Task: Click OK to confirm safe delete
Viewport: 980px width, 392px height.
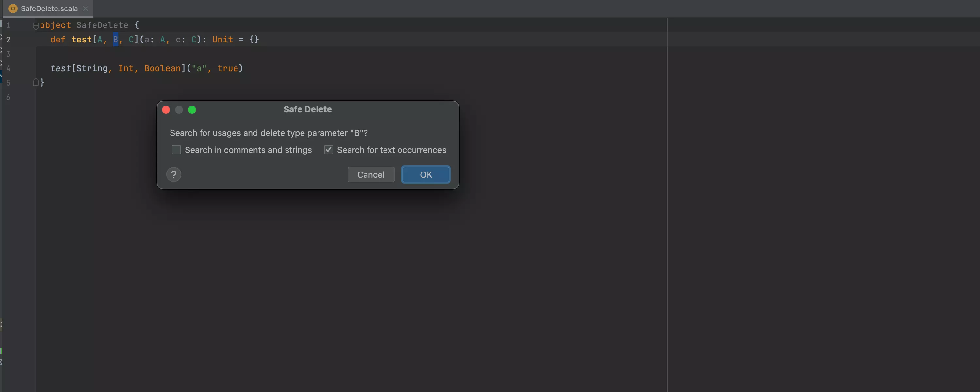Action: click(426, 174)
